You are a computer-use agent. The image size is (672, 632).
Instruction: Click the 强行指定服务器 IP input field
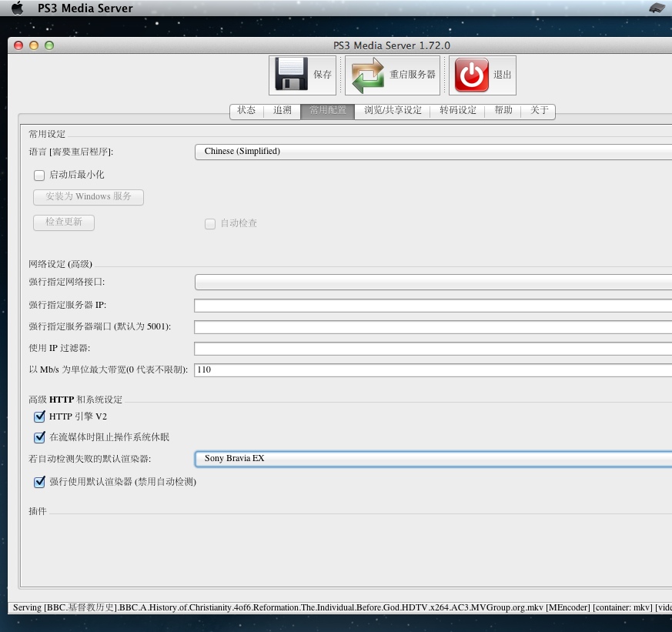(433, 306)
